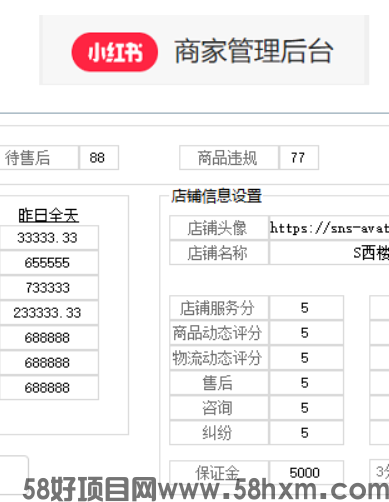Click the 售后 label cell
Viewport: 389px width, 502px height.
pyautogui.click(x=219, y=383)
